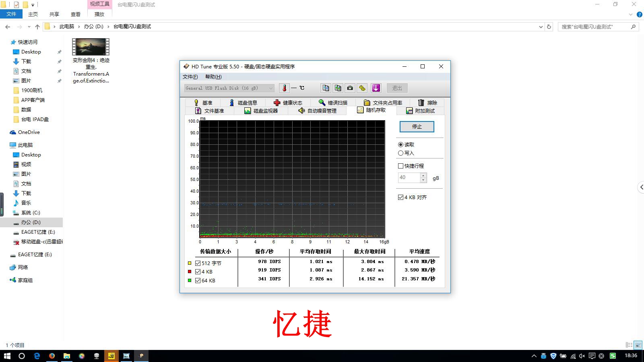Click the 40 gB value input field
This screenshot has height=362, width=644.
tap(409, 177)
